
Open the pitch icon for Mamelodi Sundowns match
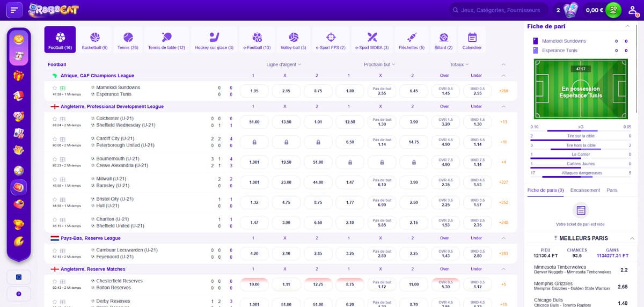click(x=62, y=87)
